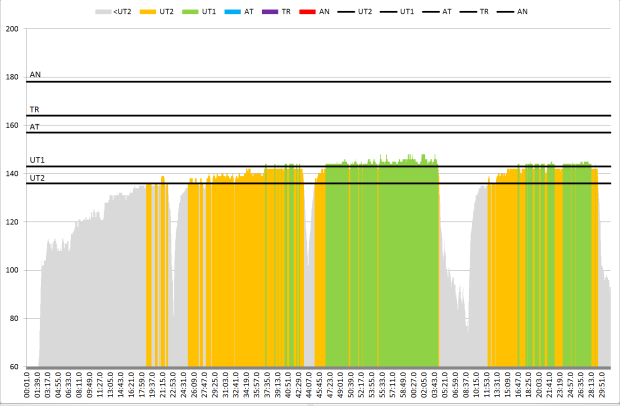Select the 100 y-axis tick label
The height and width of the screenshot is (406, 620).
12,270
